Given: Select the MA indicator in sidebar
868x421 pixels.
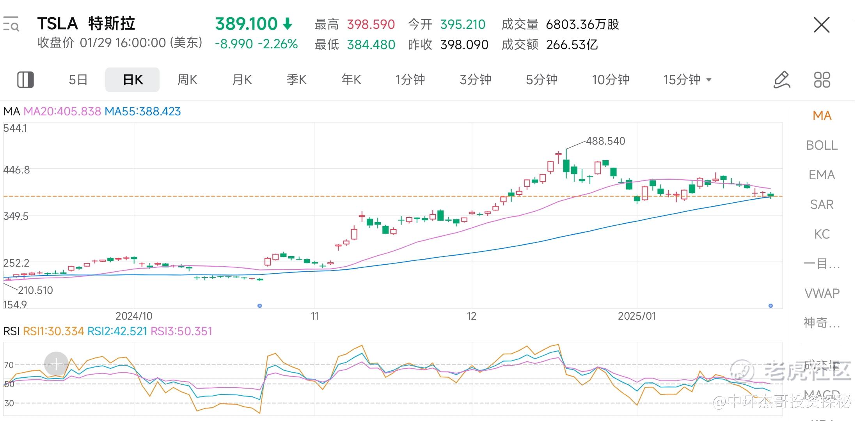Looking at the screenshot, I should [822, 116].
